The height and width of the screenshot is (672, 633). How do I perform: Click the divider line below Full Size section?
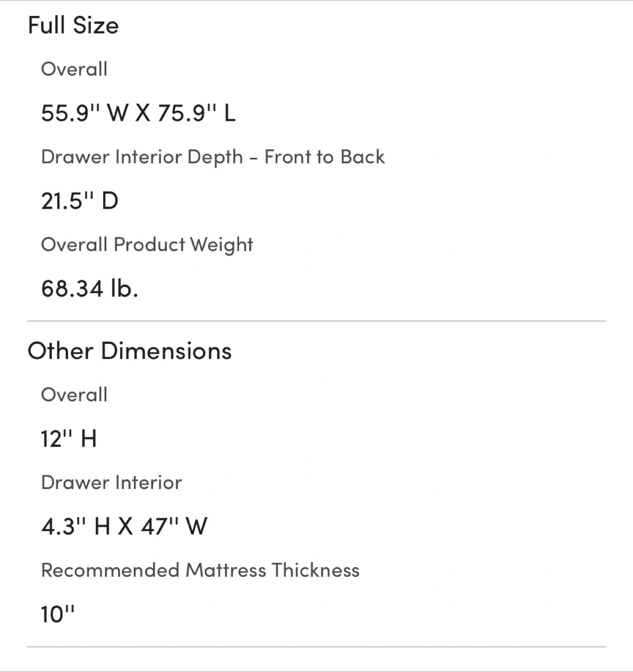(316, 321)
